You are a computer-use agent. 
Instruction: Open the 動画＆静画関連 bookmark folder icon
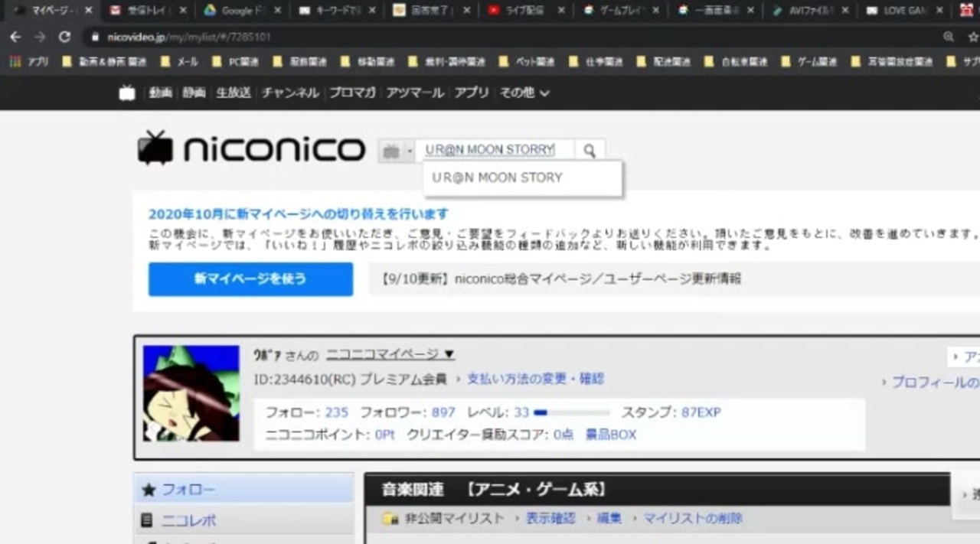tap(67, 62)
